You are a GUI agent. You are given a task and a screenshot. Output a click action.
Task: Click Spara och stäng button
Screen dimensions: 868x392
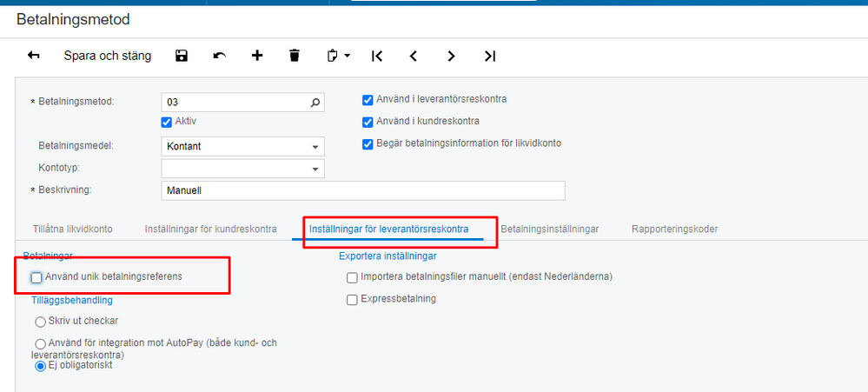click(107, 56)
